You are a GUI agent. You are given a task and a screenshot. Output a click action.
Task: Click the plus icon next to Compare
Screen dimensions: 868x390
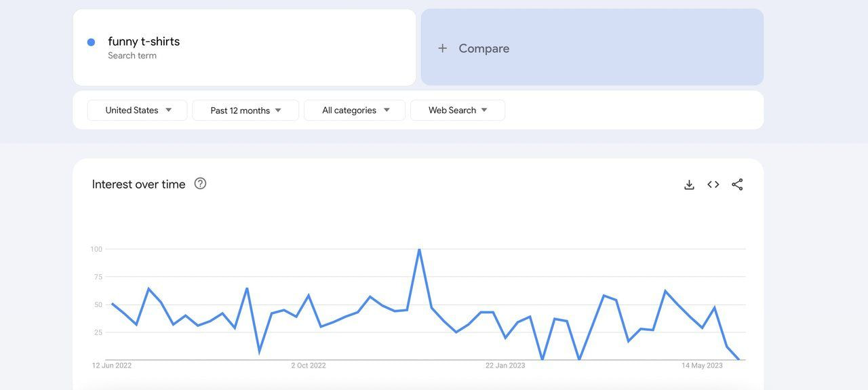[442, 48]
